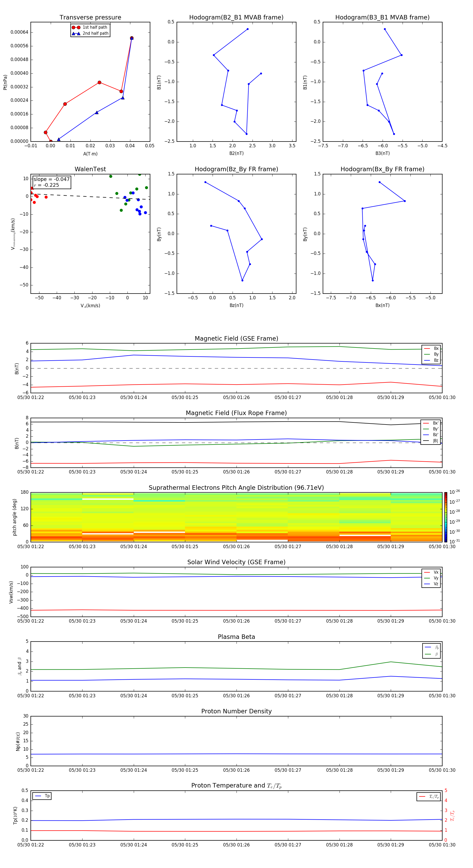Click the 'Hodogram(B3_B1 MVAB frame)' title
This screenshot has width=473, height=868.
pyautogui.click(x=382, y=17)
